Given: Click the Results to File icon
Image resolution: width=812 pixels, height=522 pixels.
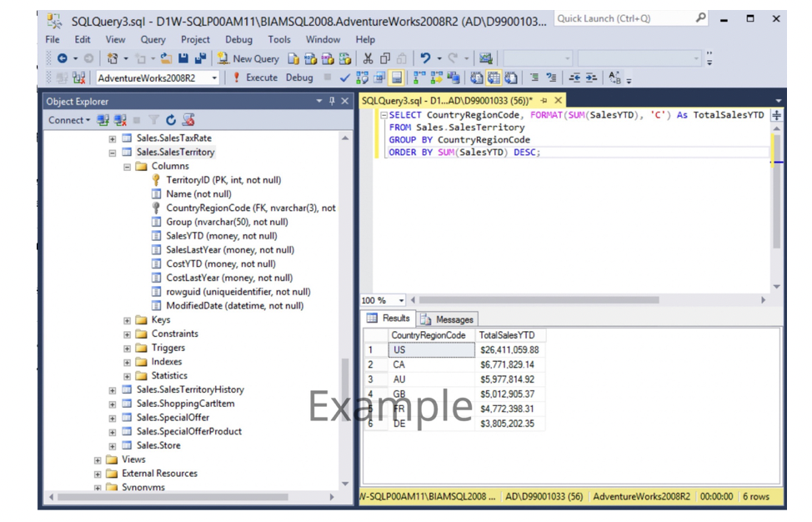Looking at the screenshot, I should [511, 78].
